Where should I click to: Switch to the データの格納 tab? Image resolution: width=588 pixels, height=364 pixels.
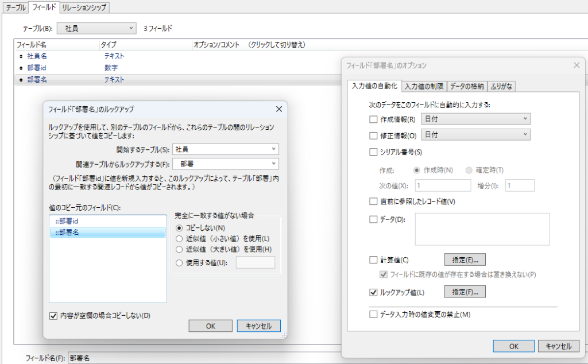click(467, 86)
